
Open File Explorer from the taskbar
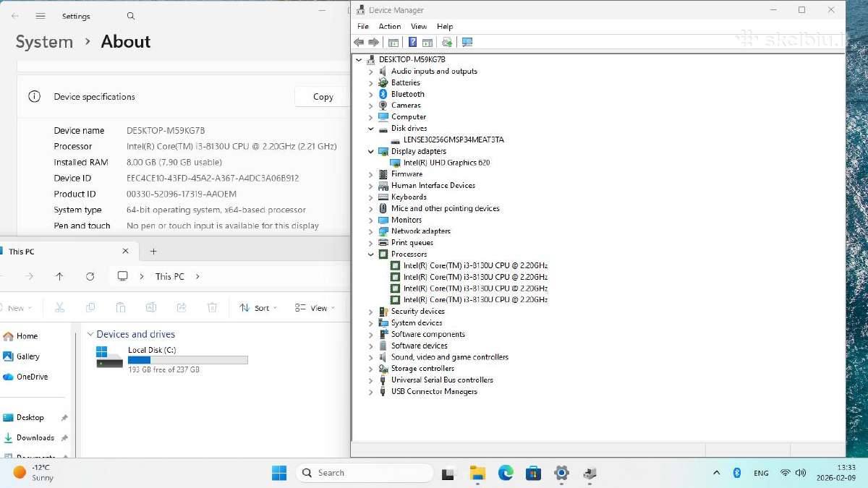click(x=477, y=473)
